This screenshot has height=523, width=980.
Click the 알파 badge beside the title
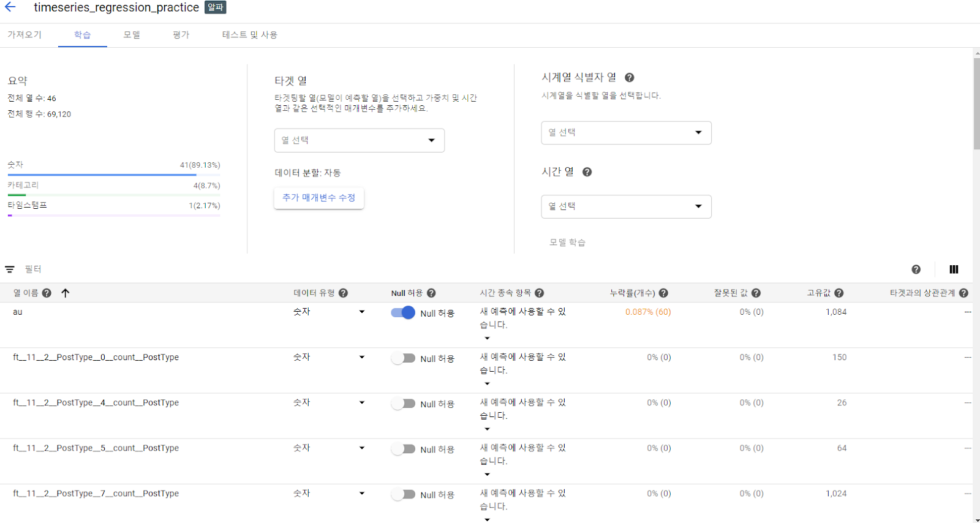[x=215, y=7]
